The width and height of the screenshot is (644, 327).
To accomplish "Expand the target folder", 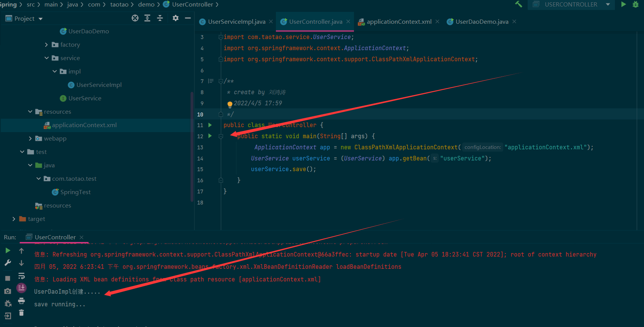I will tap(14, 219).
